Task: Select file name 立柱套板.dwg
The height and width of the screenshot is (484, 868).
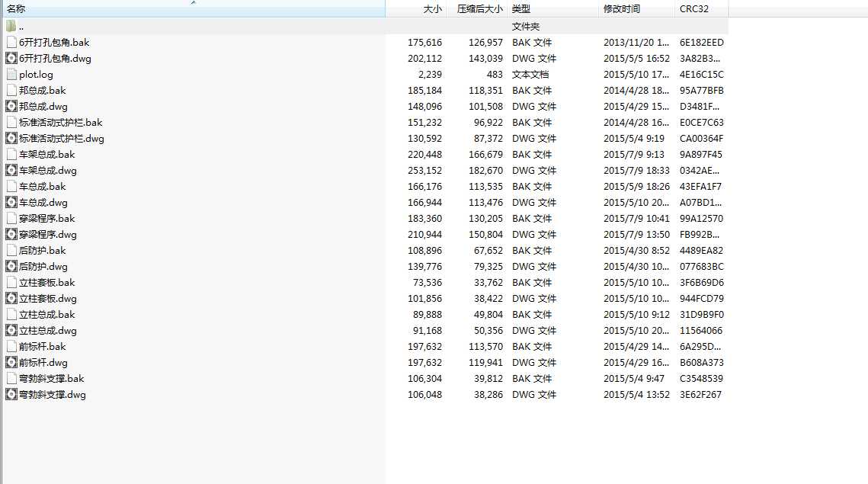Action: tap(47, 299)
